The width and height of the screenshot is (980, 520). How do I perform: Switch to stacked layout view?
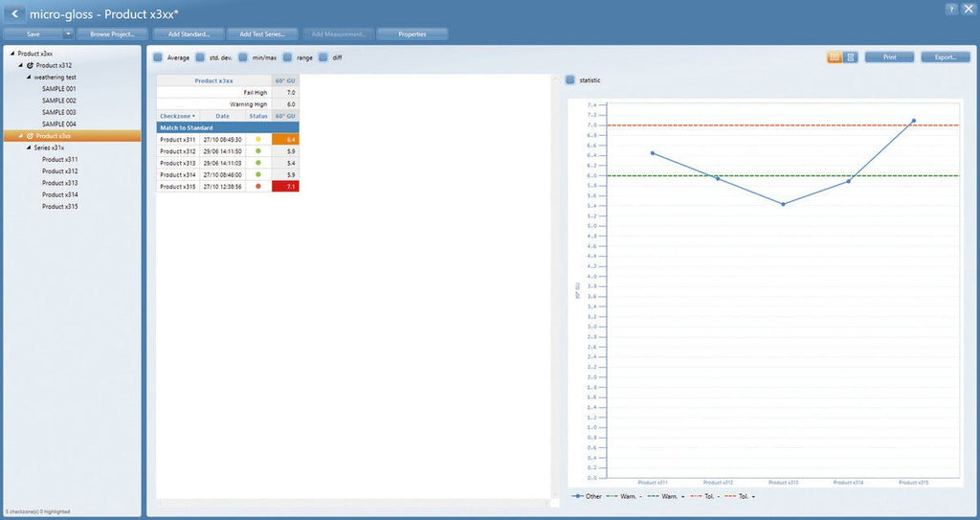pyautogui.click(x=850, y=57)
